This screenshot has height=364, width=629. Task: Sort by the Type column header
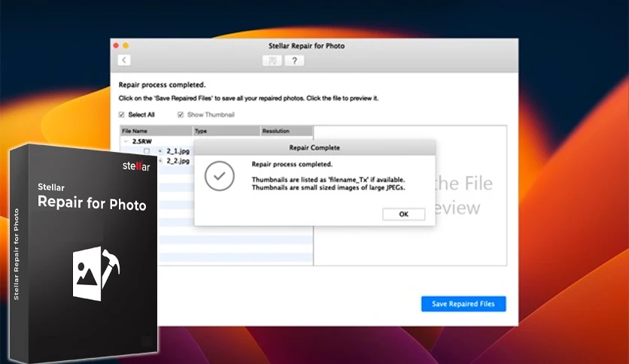(x=226, y=131)
